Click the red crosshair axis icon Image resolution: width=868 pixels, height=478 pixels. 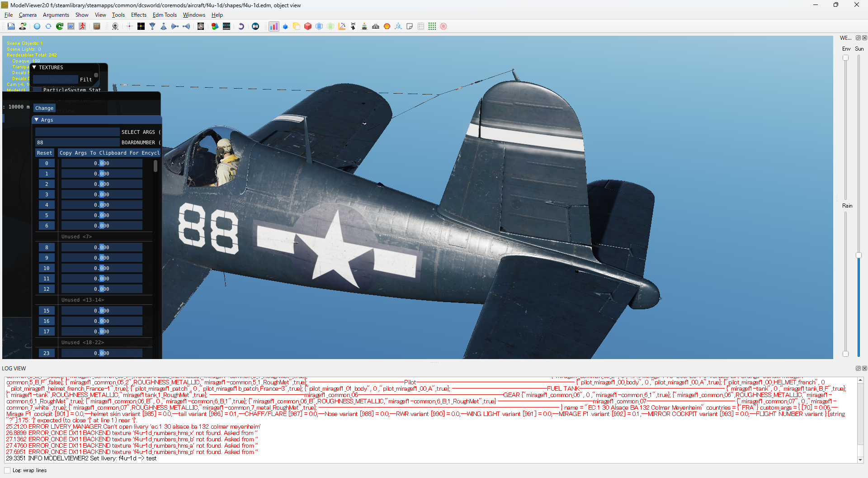[129, 26]
